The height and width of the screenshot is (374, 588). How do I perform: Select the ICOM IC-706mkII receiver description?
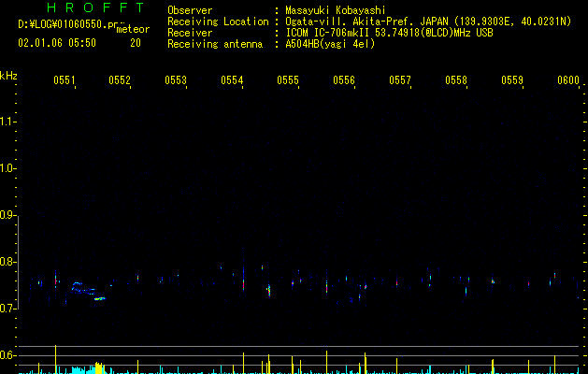(x=389, y=33)
